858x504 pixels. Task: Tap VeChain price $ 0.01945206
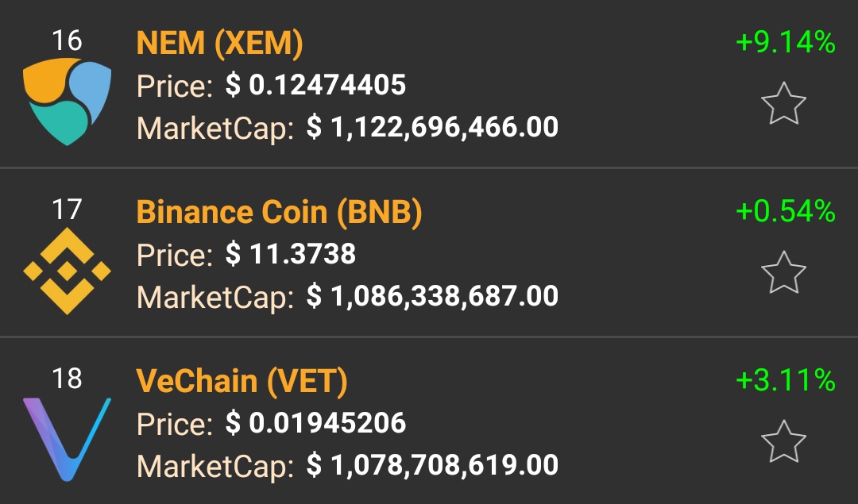[x=315, y=423]
